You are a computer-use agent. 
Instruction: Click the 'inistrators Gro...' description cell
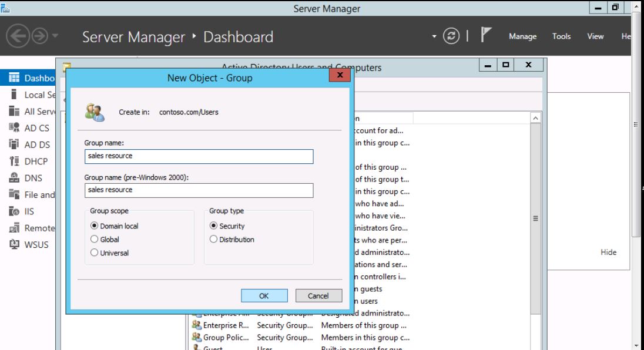click(381, 228)
